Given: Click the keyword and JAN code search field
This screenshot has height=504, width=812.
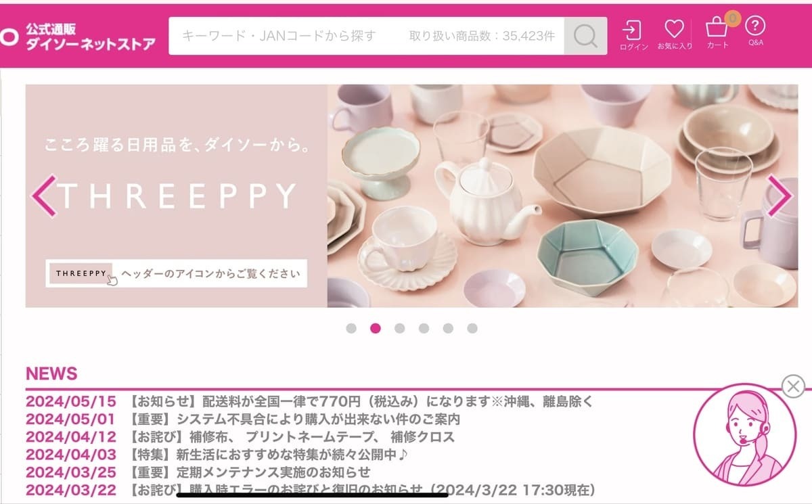Looking at the screenshot, I should coord(366,36).
